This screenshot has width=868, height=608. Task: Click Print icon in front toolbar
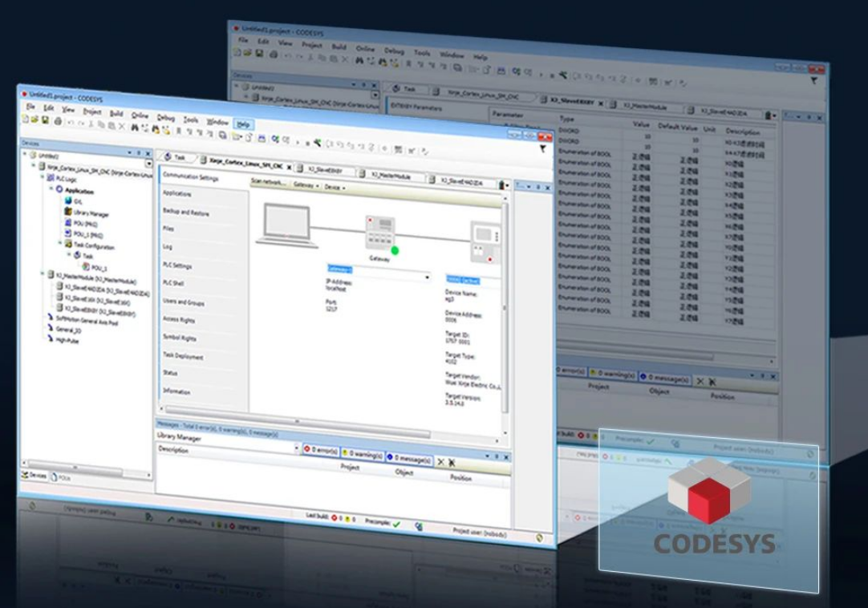pos(58,121)
